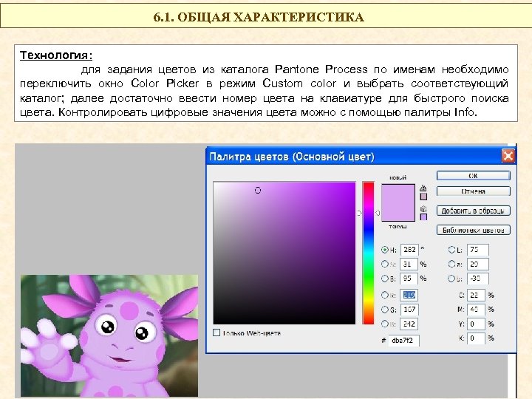
Task: Select the Lab a channel radio button
Action: click(x=451, y=264)
